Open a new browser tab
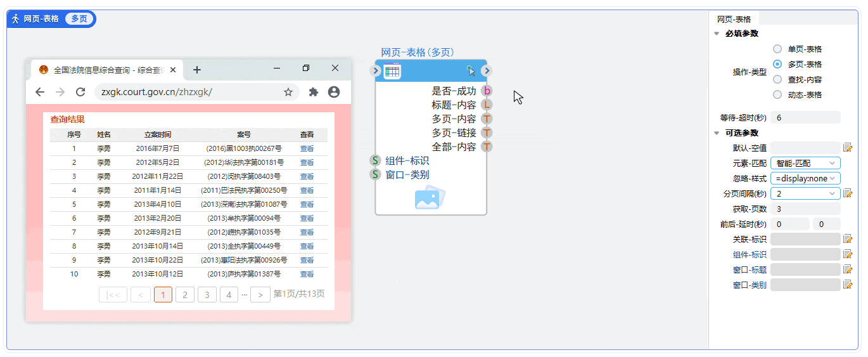Image resolution: width=868 pixels, height=357 pixels. 197,70
